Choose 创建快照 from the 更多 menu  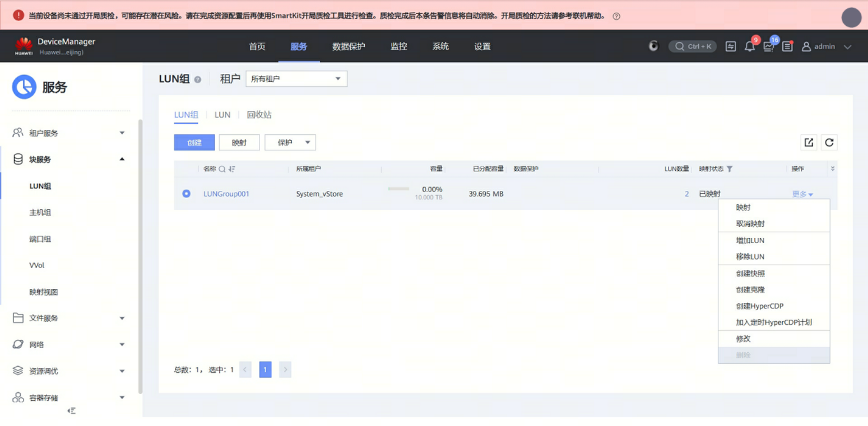pyautogui.click(x=774, y=273)
